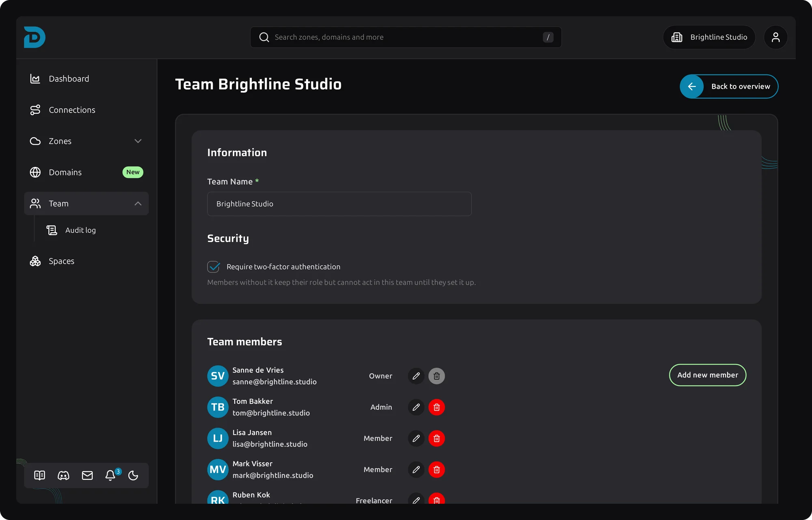
Task: Expand the Zones chevron
Action: [x=138, y=141]
